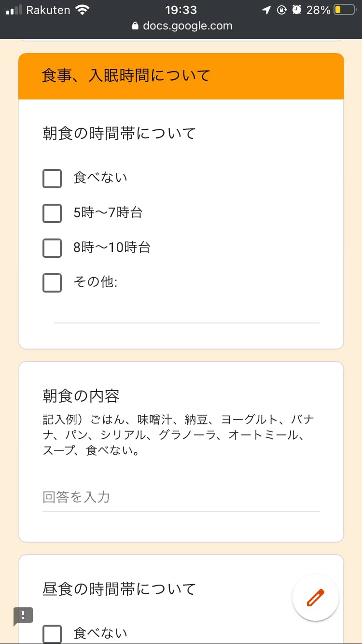Tap the 回答を入力 answer field

click(181, 497)
